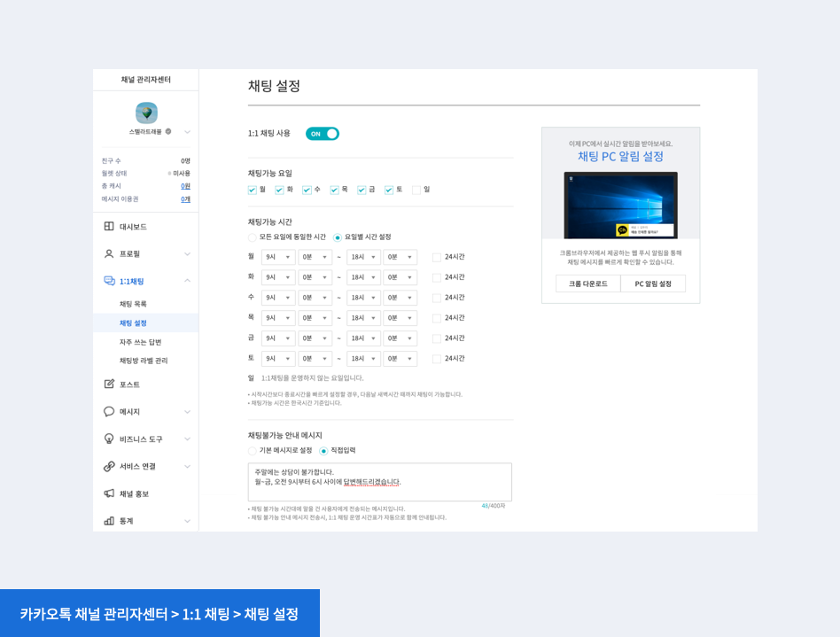Click the channel promotion megaphone icon

point(109,493)
